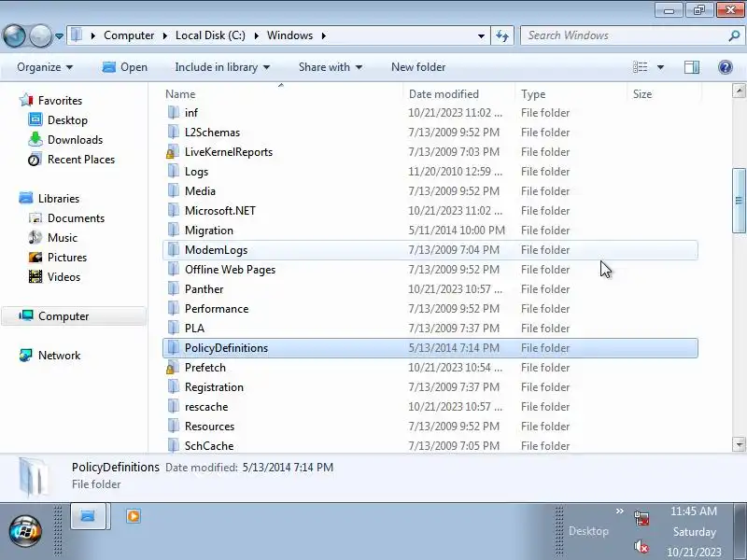This screenshot has height=560, width=747.
Task: Launch Windows Media Player from taskbar
Action: click(134, 516)
